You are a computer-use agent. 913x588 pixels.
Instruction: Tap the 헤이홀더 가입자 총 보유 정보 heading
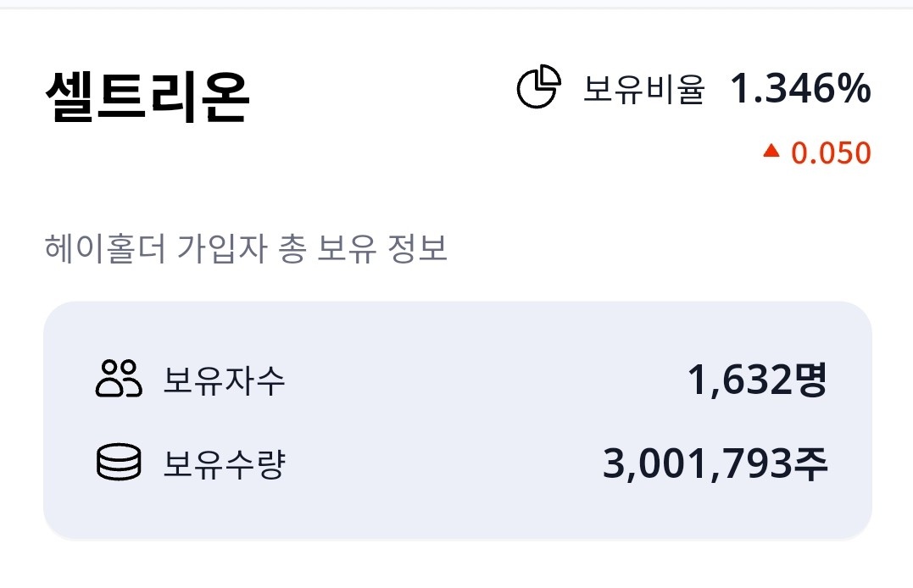pos(246,248)
